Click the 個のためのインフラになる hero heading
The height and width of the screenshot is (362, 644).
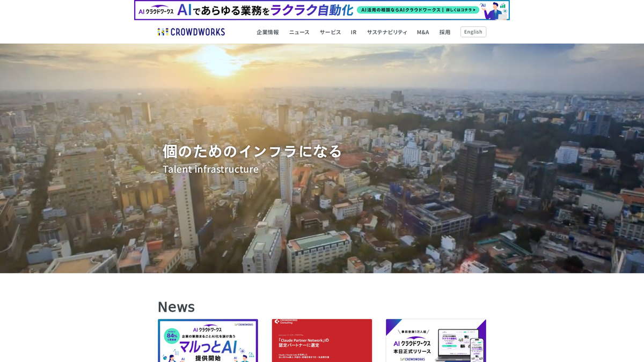click(x=252, y=151)
